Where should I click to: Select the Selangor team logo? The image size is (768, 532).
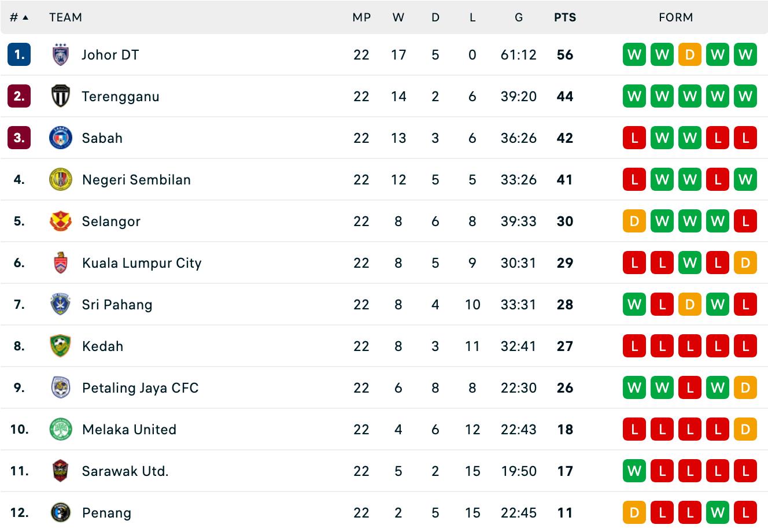pyautogui.click(x=60, y=221)
